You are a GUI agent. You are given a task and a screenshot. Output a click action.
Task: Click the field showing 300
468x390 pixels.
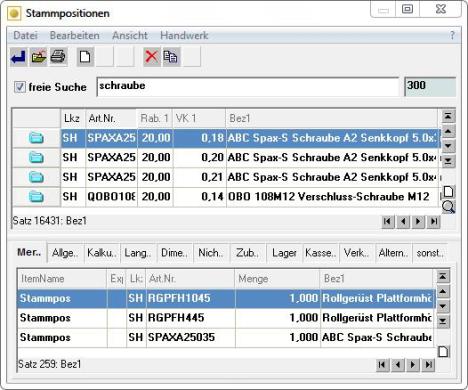coord(430,87)
